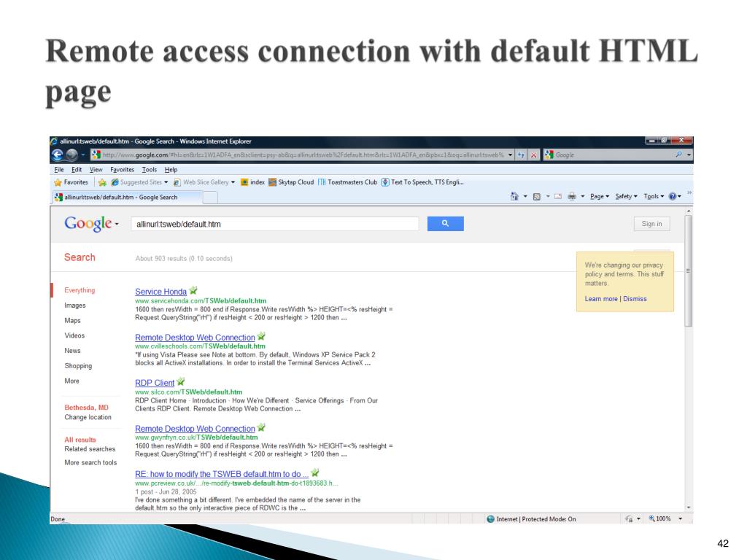This screenshot has width=747, height=560.
Task: Click the star icon next to RDP Client
Action: coord(181,381)
